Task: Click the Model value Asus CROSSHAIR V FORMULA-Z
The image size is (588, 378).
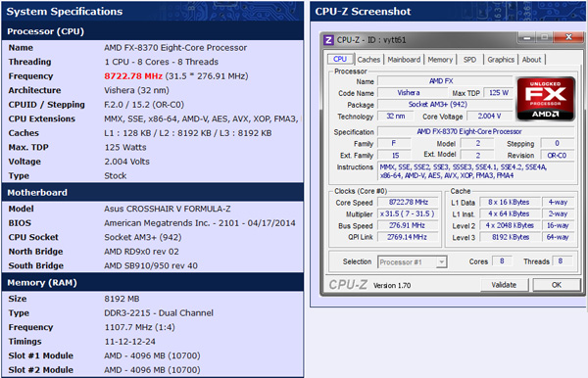Action: (x=168, y=209)
